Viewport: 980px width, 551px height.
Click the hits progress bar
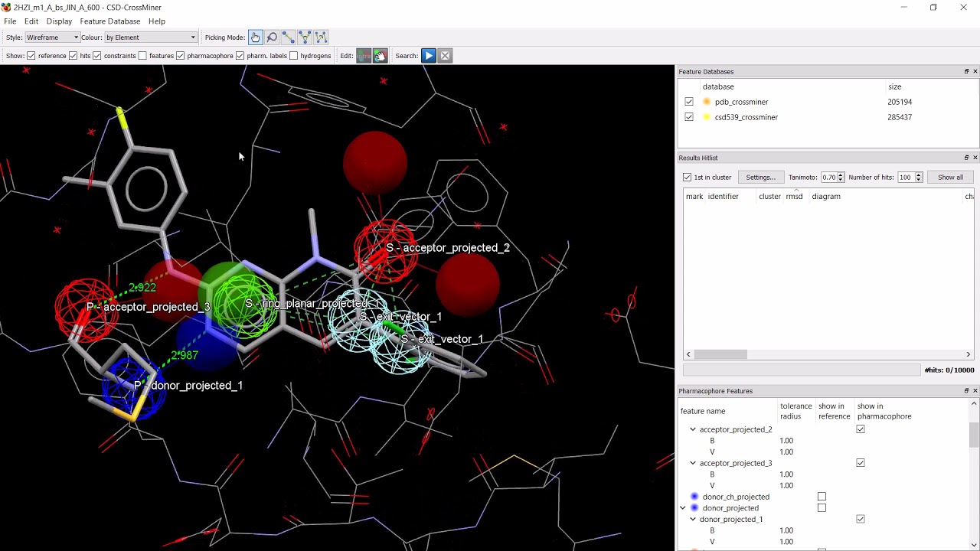802,370
